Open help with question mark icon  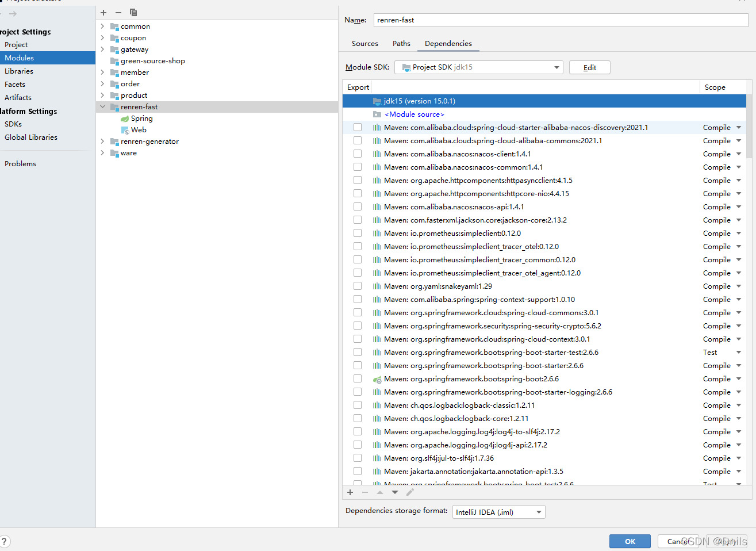point(4,541)
